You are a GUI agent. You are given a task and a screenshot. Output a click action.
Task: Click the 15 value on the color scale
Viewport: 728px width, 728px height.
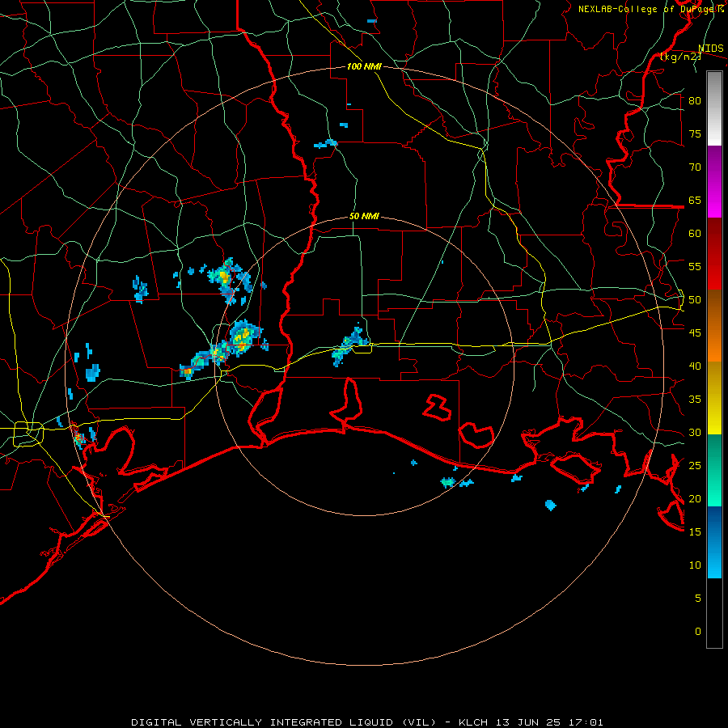tap(695, 532)
